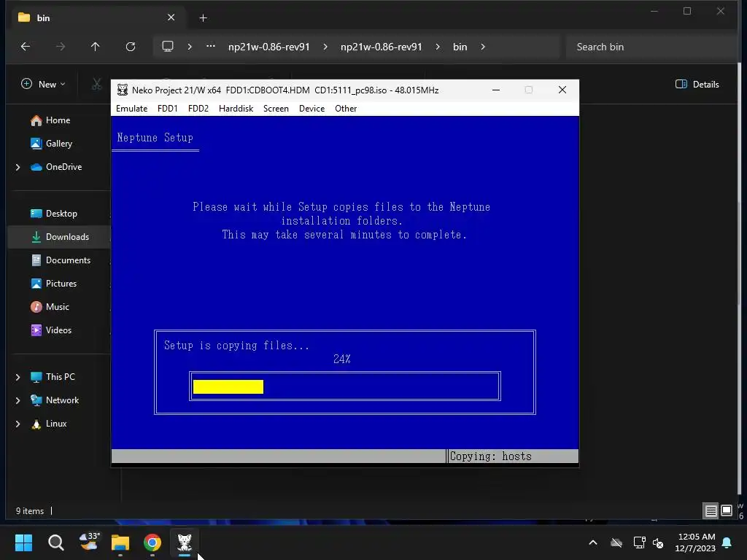Select the bin tab
747x560 pixels.
[x=96, y=18]
